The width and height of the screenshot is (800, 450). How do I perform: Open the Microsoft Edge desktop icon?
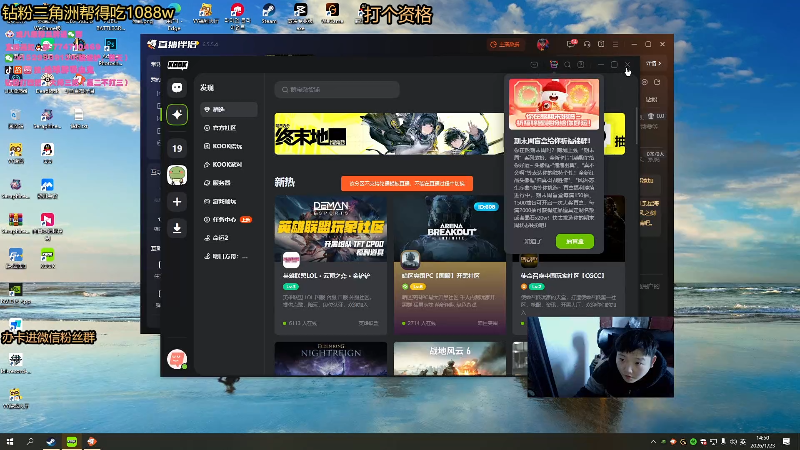pos(173,15)
